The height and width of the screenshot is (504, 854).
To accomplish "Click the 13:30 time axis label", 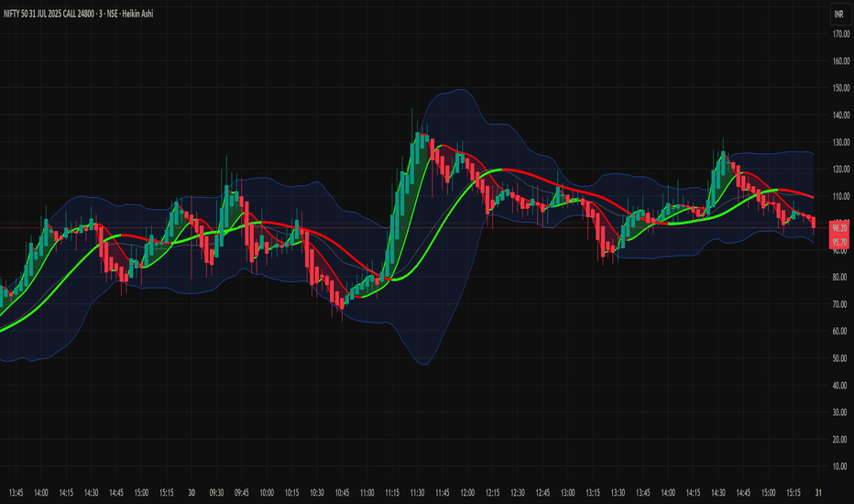I will (x=618, y=493).
